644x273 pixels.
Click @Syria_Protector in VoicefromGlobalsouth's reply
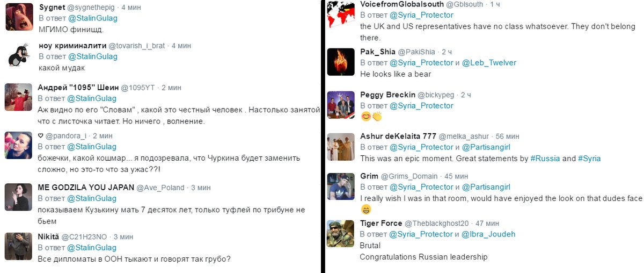click(x=421, y=15)
